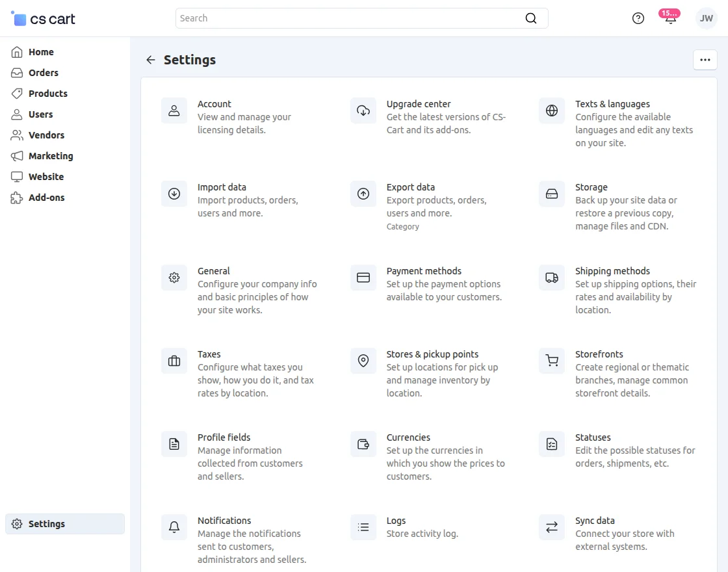Go to Vendors in the sidebar
This screenshot has width=728, height=572.
click(x=46, y=135)
